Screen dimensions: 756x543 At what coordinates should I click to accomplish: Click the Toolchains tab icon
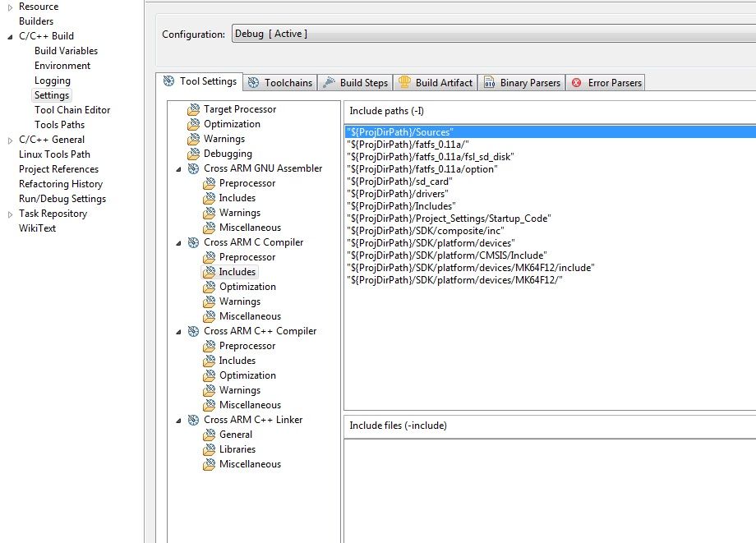coord(254,83)
